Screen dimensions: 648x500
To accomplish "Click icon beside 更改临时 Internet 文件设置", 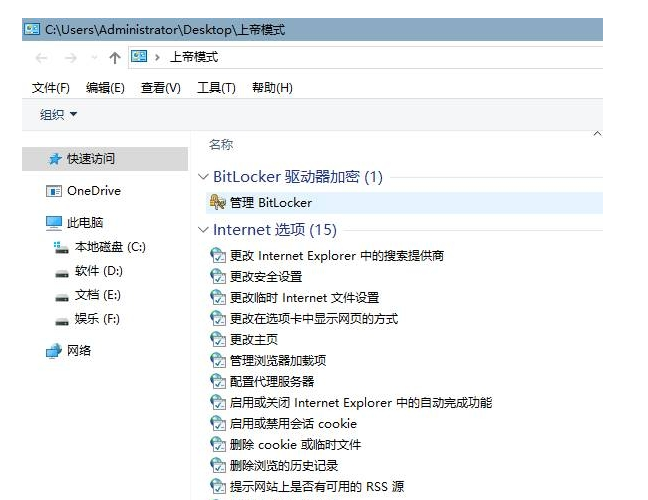I will pos(218,298).
